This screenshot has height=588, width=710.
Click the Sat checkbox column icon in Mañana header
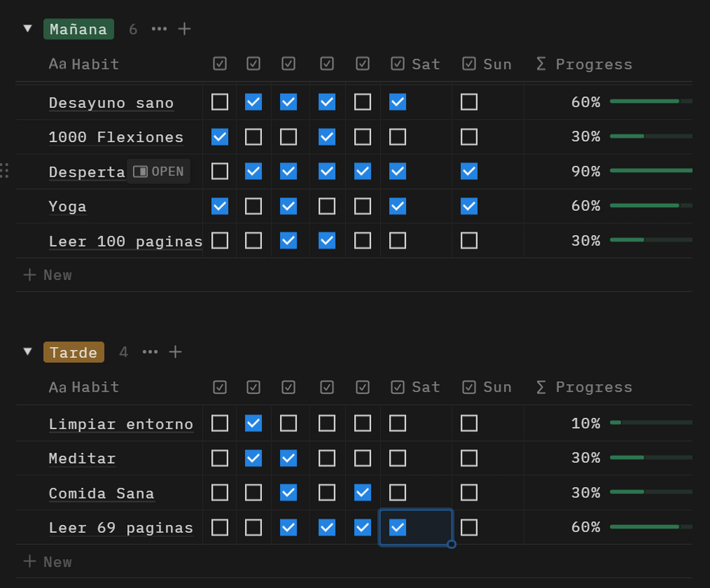click(398, 64)
